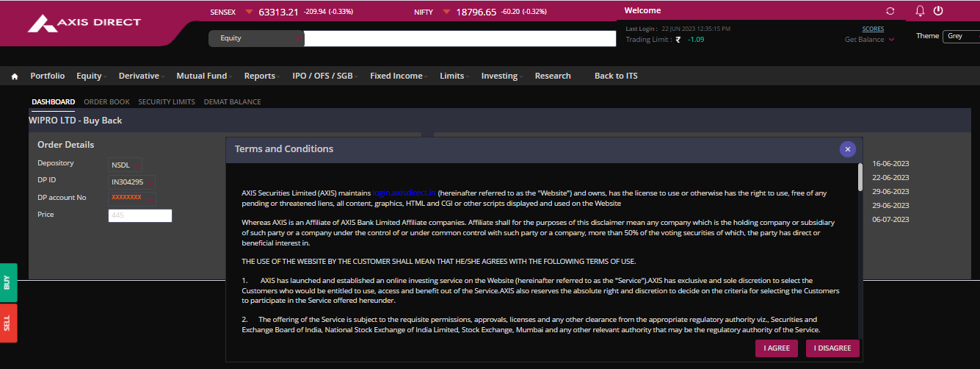Click the Home icon in navigation bar
Screen dimensions: 980x369
[x=15, y=76]
